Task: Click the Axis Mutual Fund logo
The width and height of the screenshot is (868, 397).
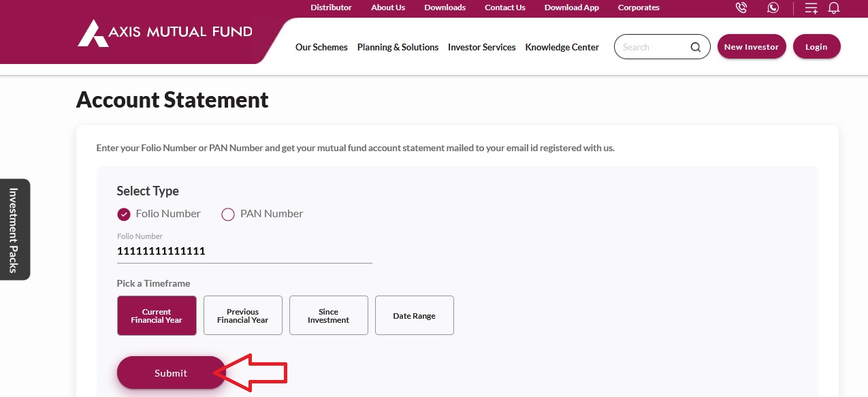Action: (164, 32)
